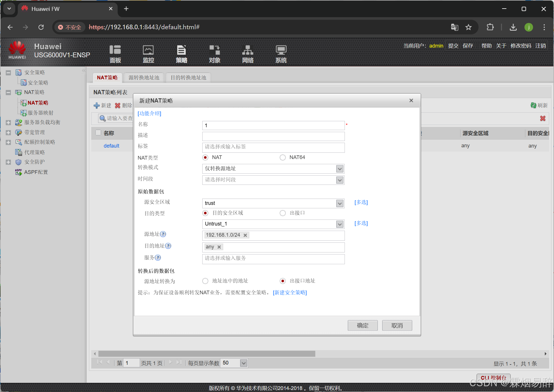The image size is (554, 392).
Task: Switch to 目的转换地址池 tab
Action: pyautogui.click(x=188, y=78)
